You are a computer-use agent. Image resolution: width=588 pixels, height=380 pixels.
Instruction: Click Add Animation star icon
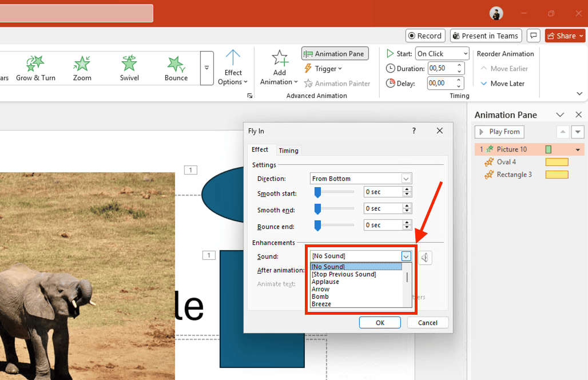pos(280,58)
